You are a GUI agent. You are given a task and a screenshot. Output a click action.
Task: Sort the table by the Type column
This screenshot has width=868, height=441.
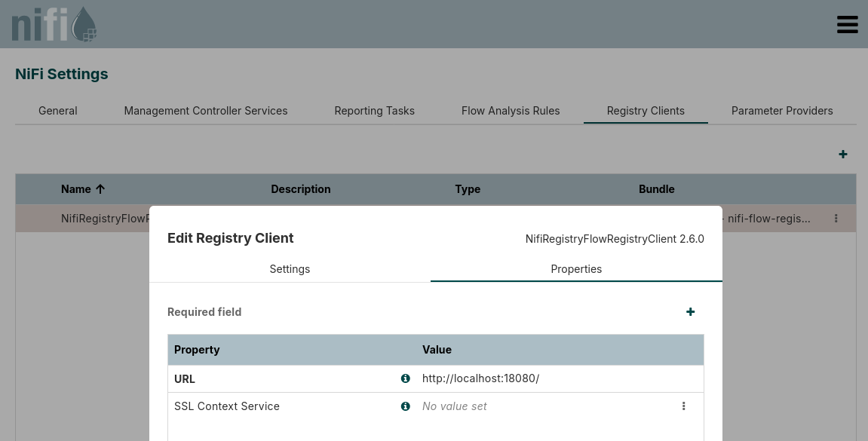tap(468, 189)
